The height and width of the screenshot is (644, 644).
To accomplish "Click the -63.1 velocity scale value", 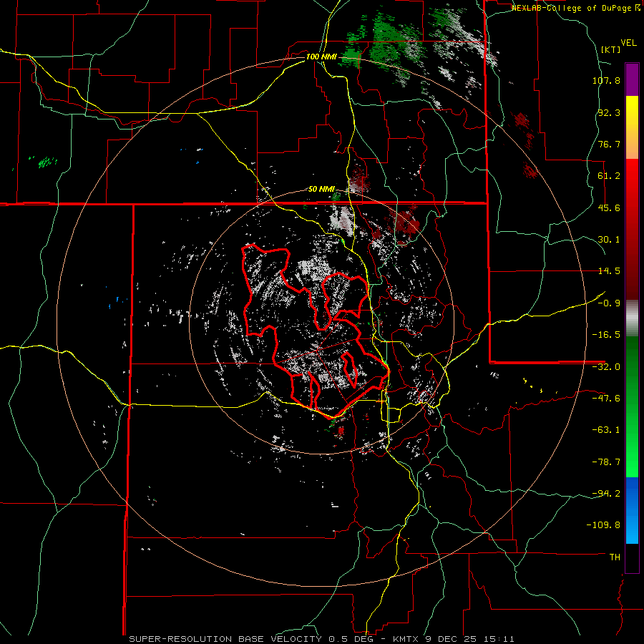I will [606, 430].
